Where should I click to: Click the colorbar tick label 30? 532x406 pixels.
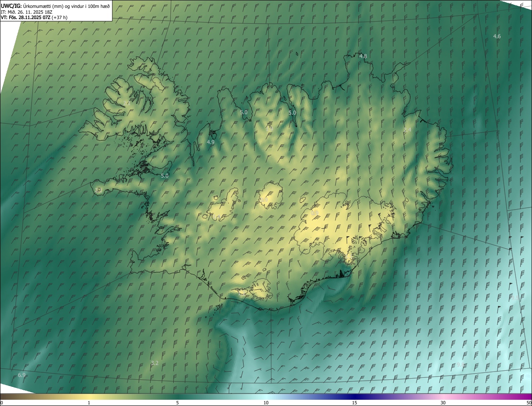[443, 403]
